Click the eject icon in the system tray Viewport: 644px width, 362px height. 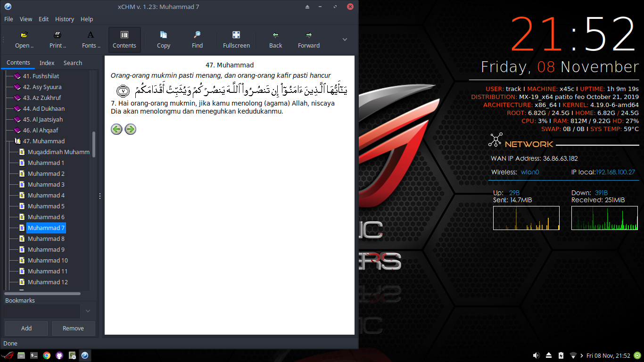coord(549,355)
